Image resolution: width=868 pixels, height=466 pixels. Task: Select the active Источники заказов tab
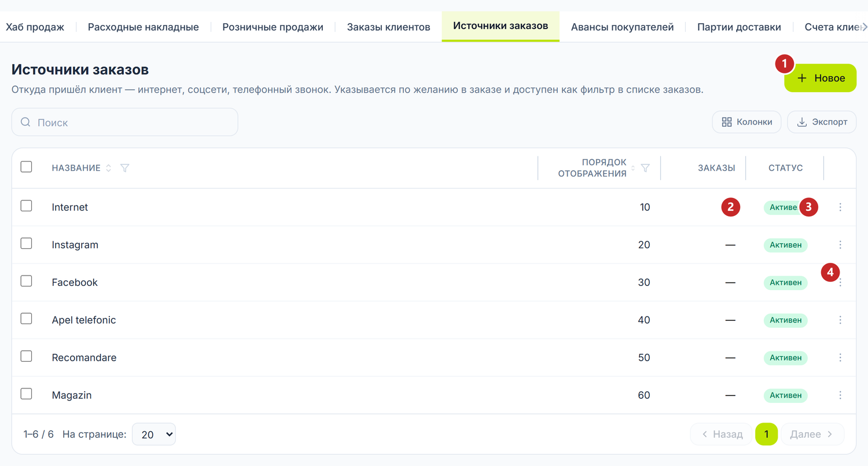[501, 26]
